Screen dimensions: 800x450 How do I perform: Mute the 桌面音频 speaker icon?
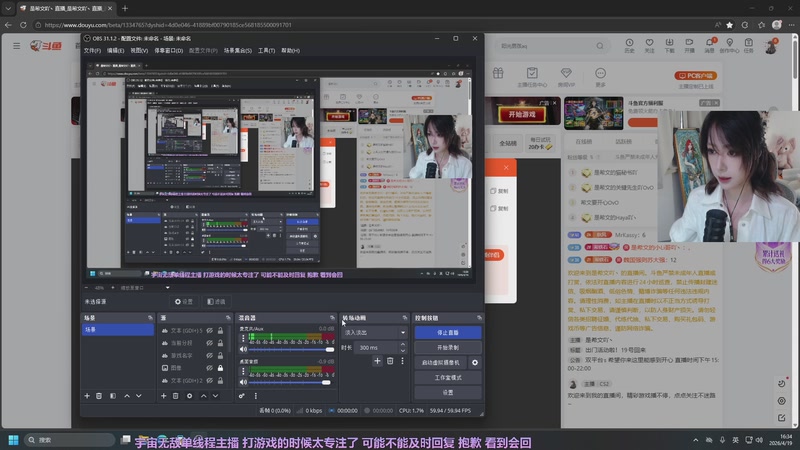[x=243, y=382]
